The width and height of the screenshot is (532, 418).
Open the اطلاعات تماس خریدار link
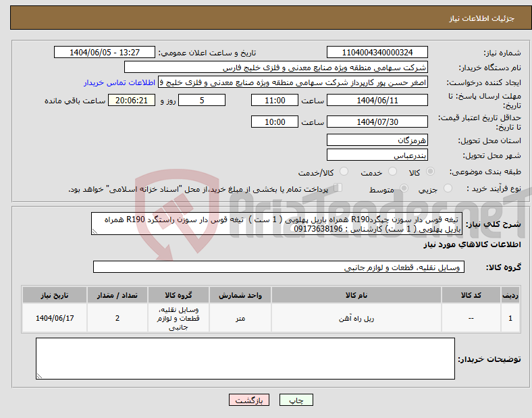tap(119, 82)
